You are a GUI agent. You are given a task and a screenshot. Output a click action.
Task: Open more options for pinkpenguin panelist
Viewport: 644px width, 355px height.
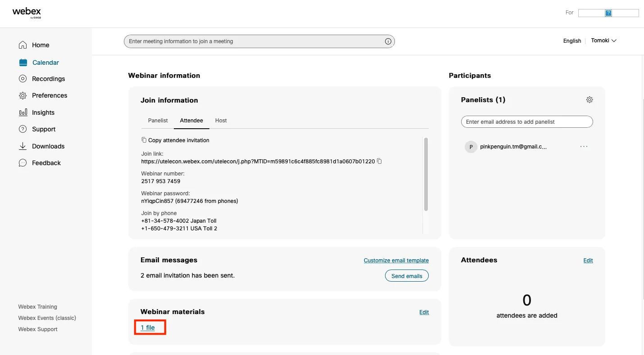point(584,147)
